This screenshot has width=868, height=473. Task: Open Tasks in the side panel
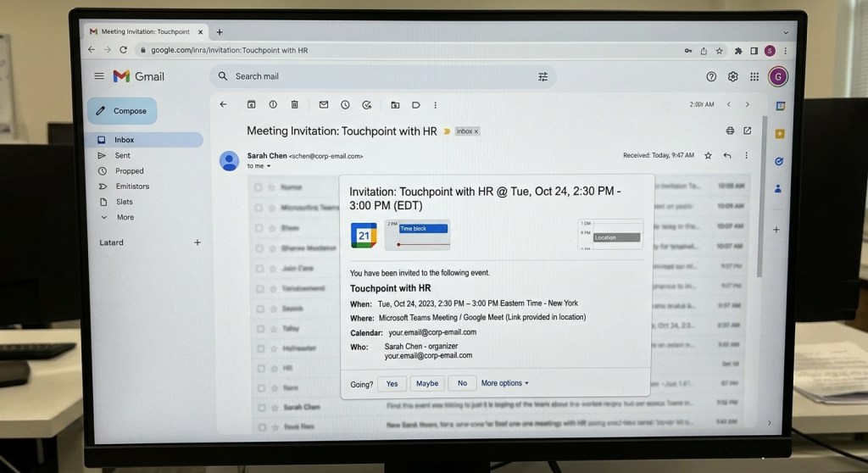(x=779, y=161)
